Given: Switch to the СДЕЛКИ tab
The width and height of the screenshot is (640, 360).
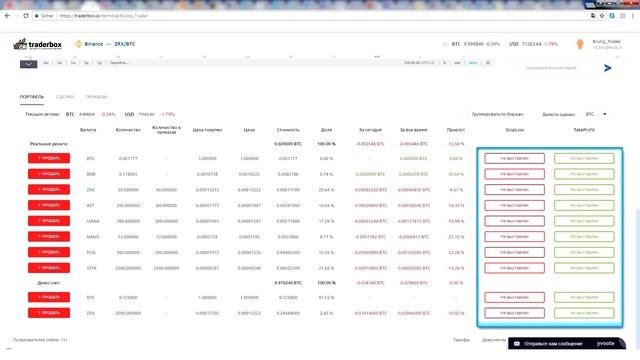Looking at the screenshot, I should (65, 97).
